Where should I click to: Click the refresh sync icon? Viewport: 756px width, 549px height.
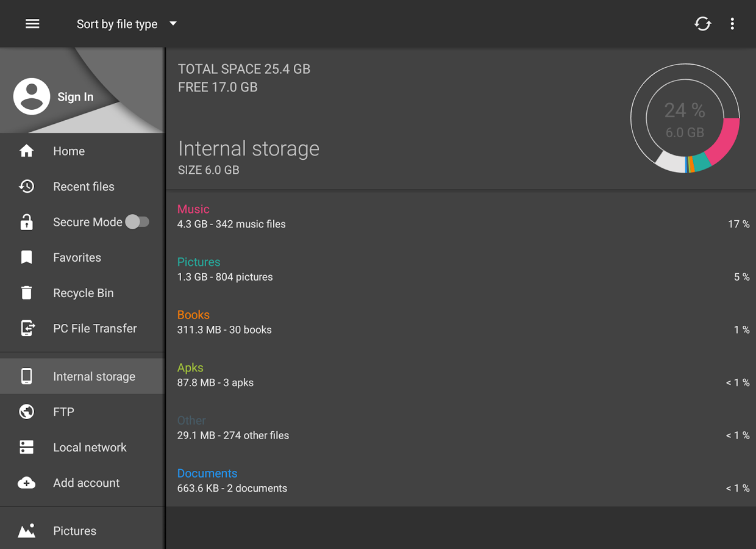(702, 24)
